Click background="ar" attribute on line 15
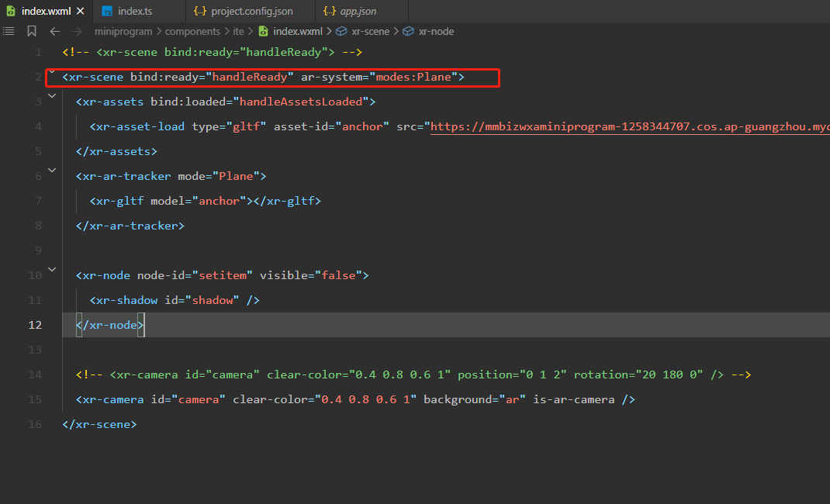 475,400
